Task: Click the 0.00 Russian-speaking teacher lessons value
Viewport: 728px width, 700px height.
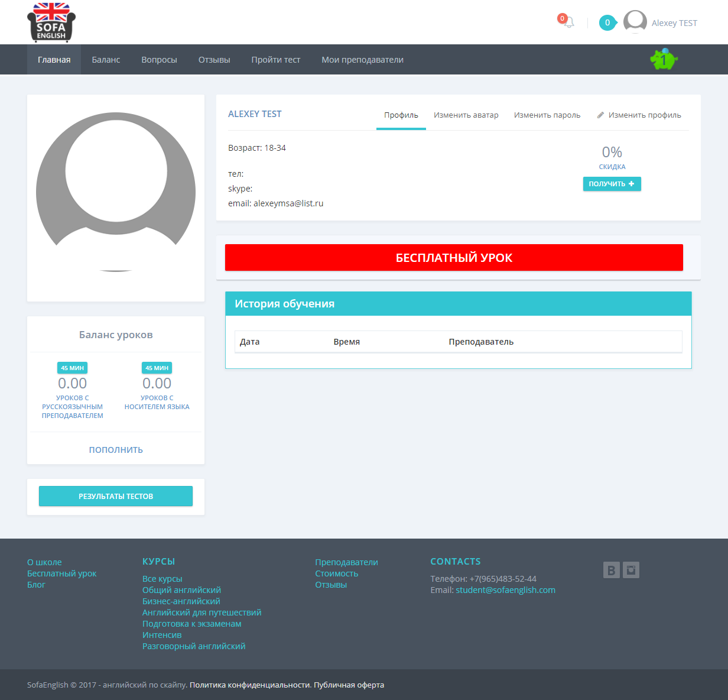Action: point(73,384)
